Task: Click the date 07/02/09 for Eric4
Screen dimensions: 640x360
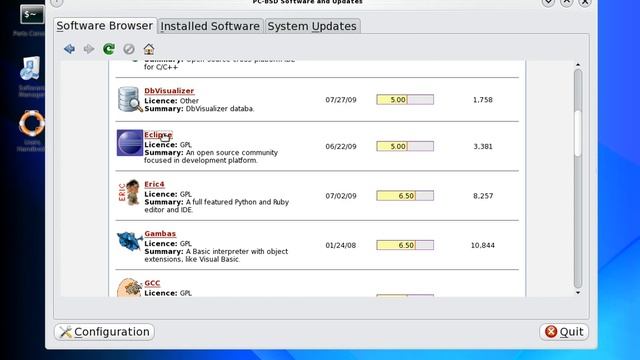Action: [x=341, y=196]
